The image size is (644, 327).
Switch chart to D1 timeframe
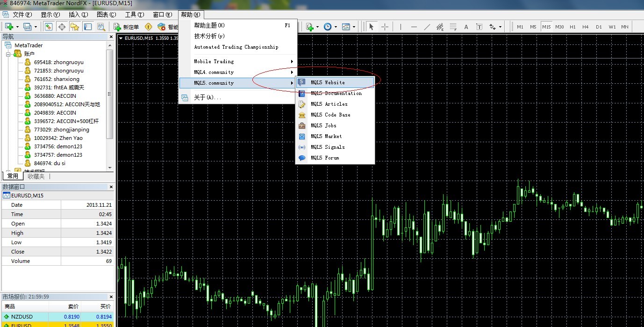(599, 27)
